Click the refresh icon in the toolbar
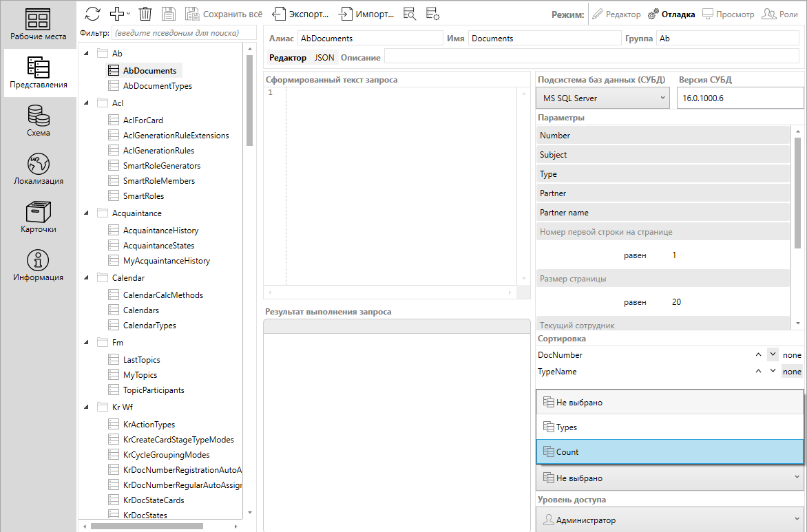807x532 pixels. pos(92,14)
